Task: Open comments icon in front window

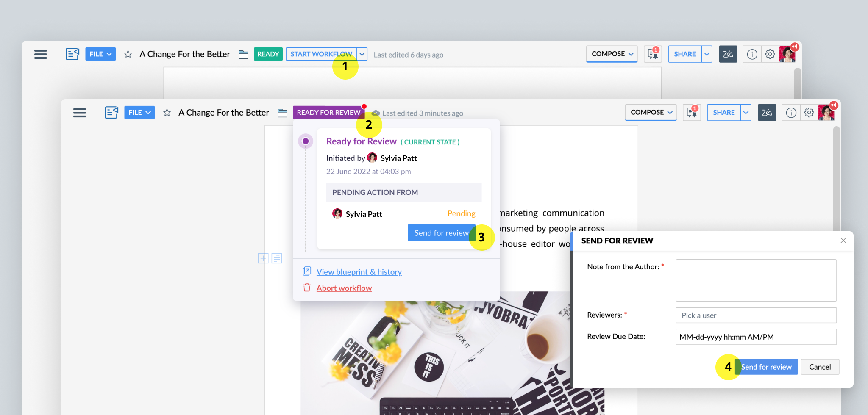Action: 692,112
